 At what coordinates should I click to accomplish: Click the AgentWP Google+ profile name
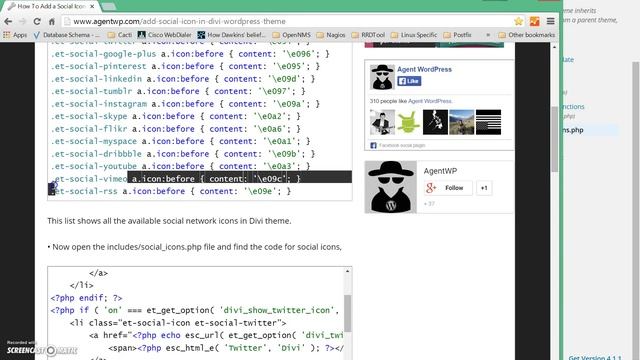[440, 171]
